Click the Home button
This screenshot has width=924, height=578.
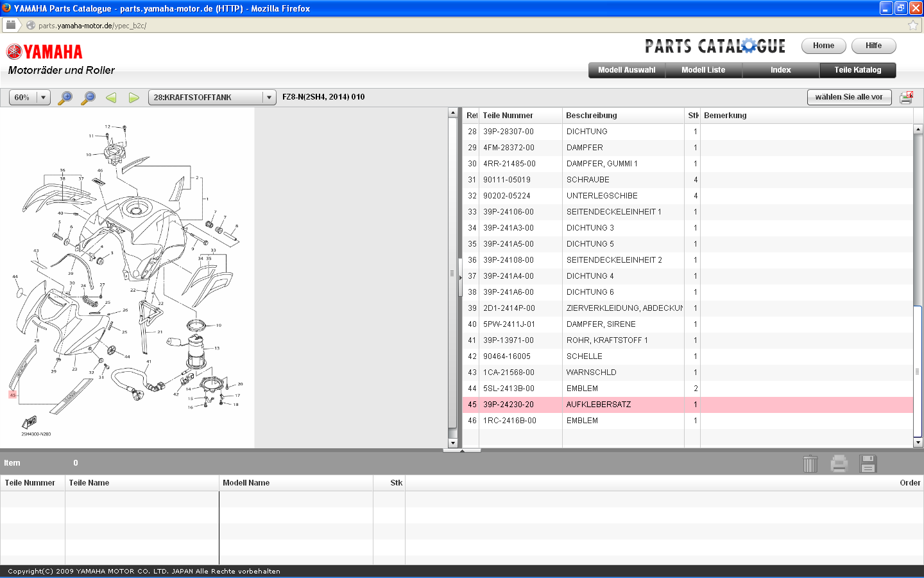[823, 46]
